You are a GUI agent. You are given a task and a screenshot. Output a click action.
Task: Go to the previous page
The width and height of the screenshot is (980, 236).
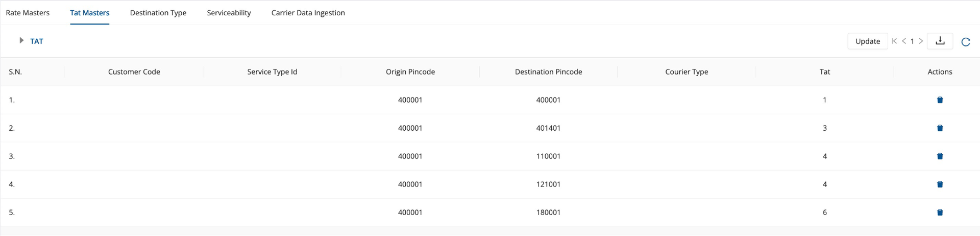coord(904,41)
